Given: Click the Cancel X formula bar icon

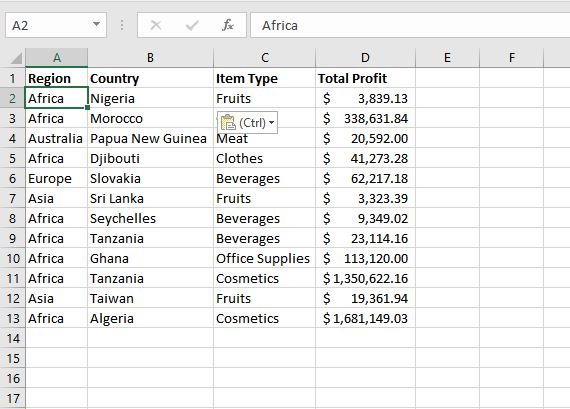Looking at the screenshot, I should [156, 25].
